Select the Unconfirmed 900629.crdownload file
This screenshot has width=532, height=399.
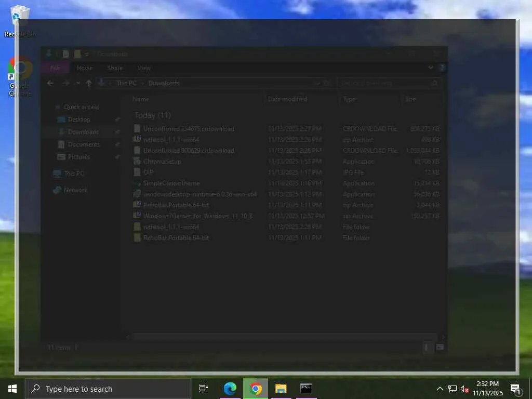pos(189,150)
